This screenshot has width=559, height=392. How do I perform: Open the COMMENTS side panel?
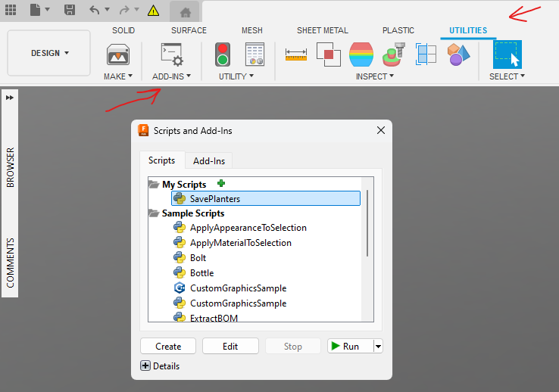(x=10, y=263)
